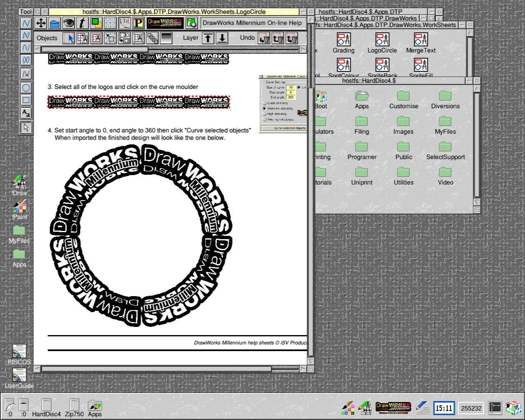This screenshot has height=420, width=525.
Task: Click the four-way move arrows icon
Action: pyautogui.click(x=41, y=23)
